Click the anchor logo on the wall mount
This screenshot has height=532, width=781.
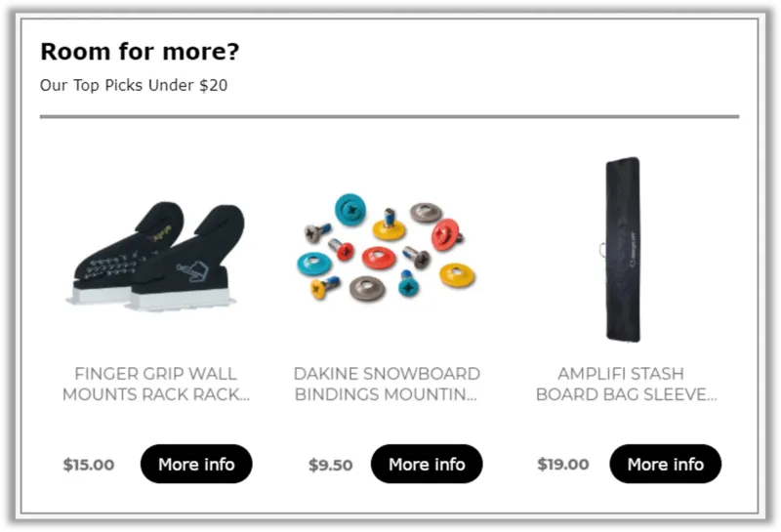(191, 271)
